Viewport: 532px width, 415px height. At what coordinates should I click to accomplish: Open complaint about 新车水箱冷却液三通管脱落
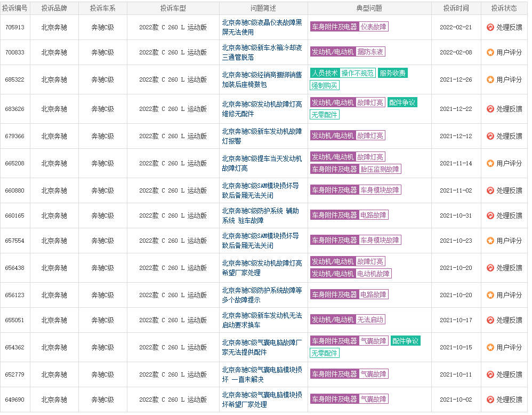pos(262,52)
